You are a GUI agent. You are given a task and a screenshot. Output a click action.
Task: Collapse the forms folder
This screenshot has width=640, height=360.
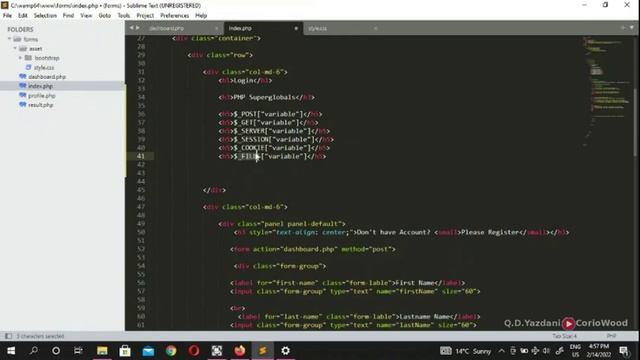9,39
